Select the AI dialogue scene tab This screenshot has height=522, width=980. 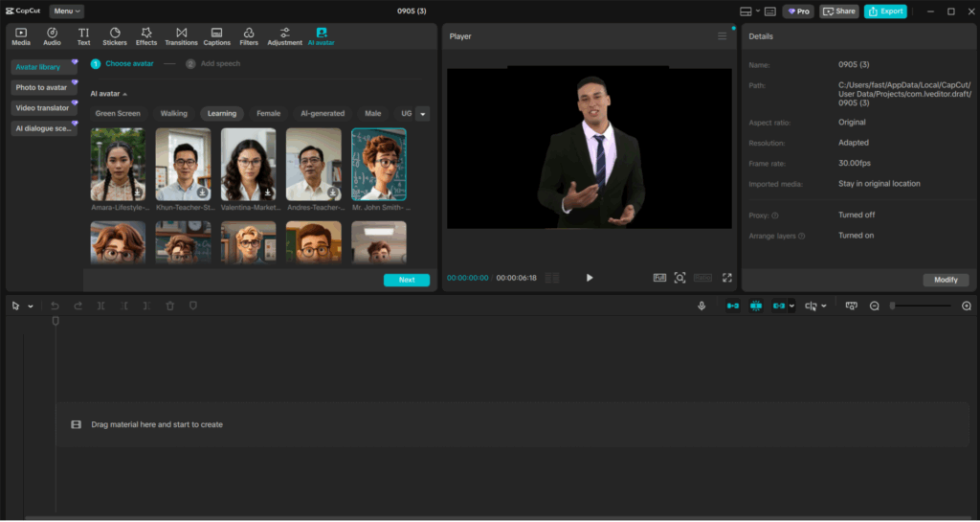tap(44, 128)
